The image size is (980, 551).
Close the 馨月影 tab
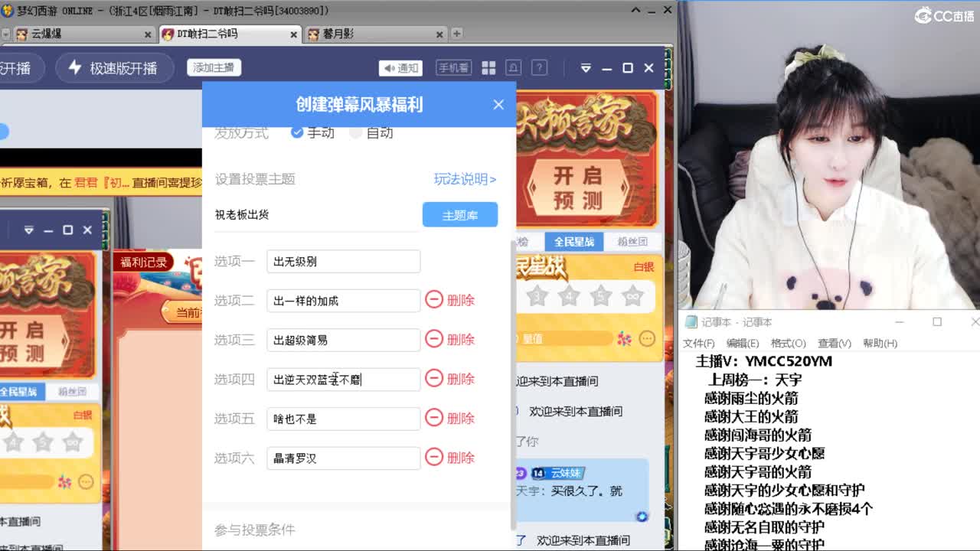[x=439, y=34]
